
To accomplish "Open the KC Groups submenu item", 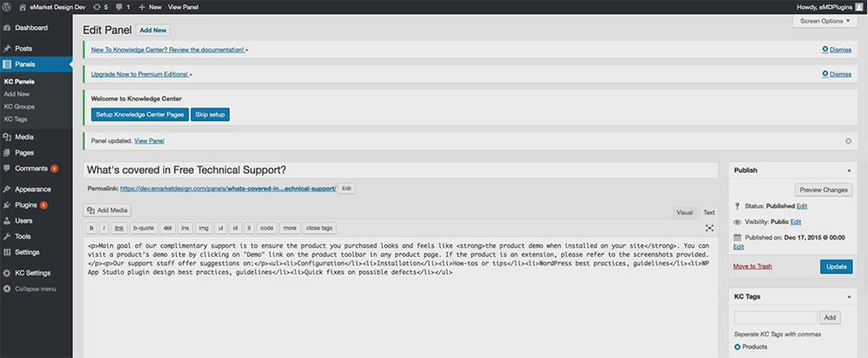I will point(19,107).
